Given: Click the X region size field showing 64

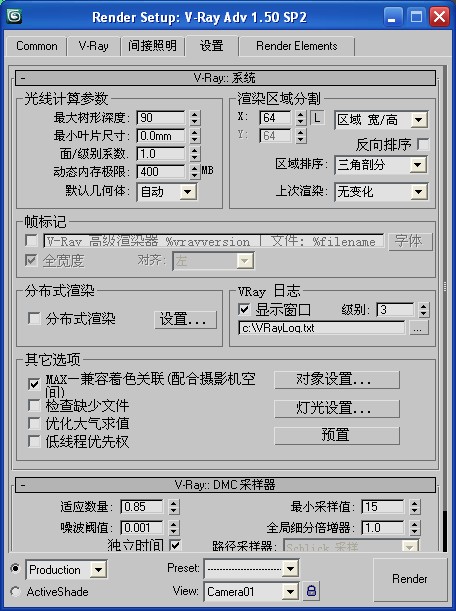Looking at the screenshot, I should click(x=275, y=118).
